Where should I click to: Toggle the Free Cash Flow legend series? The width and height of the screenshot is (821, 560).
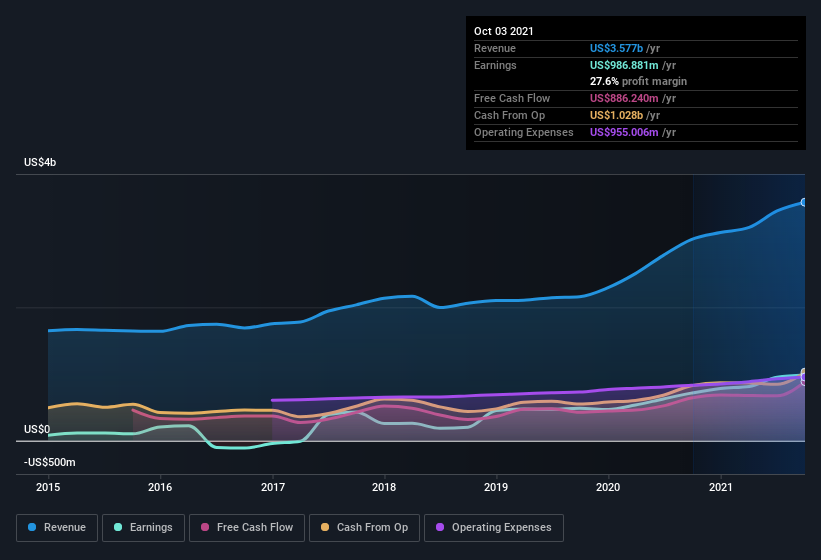pos(247,528)
